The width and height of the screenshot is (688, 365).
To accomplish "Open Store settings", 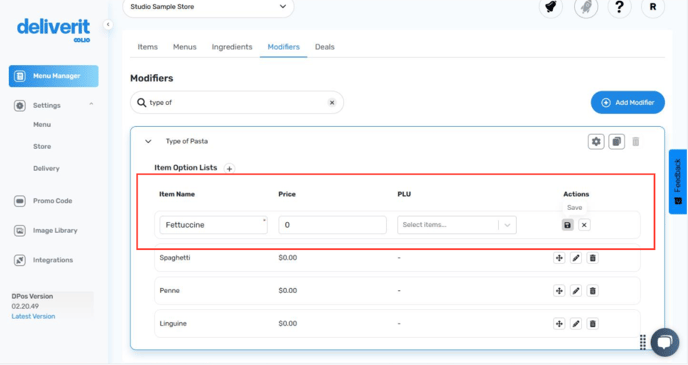I will point(42,147).
